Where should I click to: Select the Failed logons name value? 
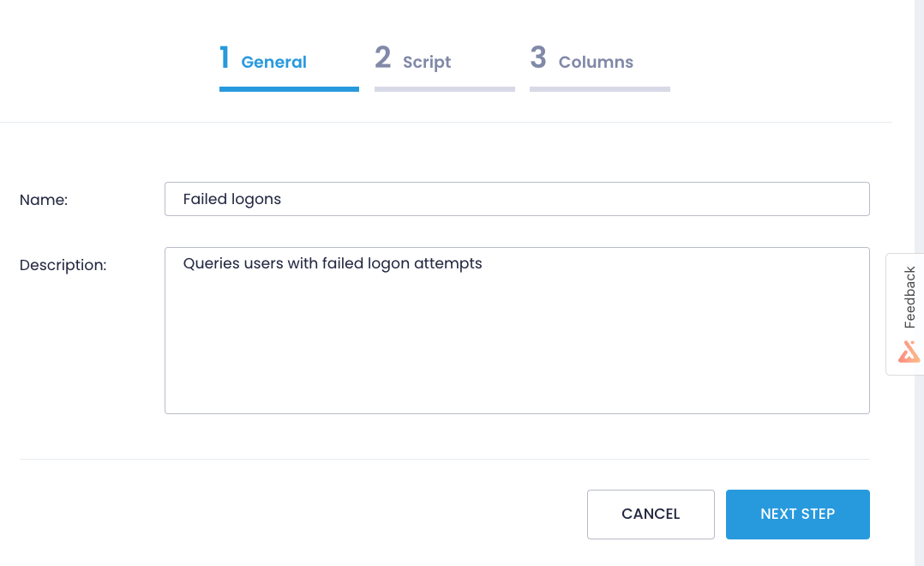(x=231, y=198)
